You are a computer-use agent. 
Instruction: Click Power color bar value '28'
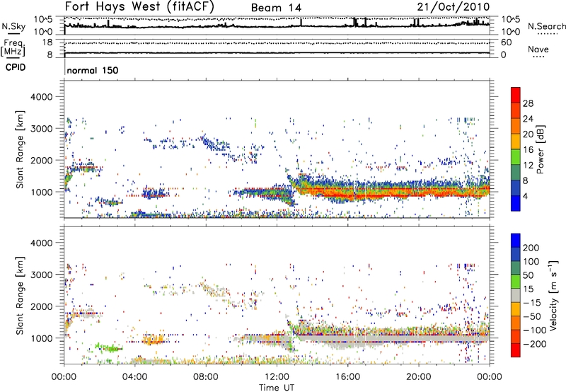click(x=528, y=103)
